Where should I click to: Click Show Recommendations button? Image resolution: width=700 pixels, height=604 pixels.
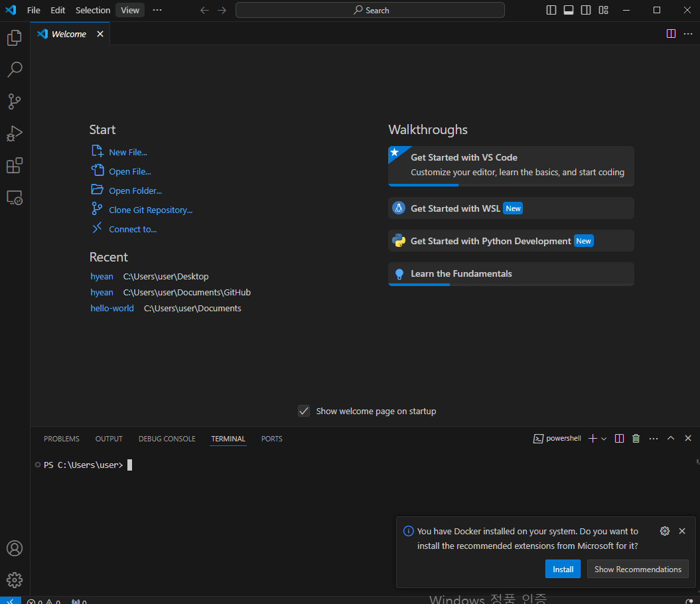(x=638, y=569)
